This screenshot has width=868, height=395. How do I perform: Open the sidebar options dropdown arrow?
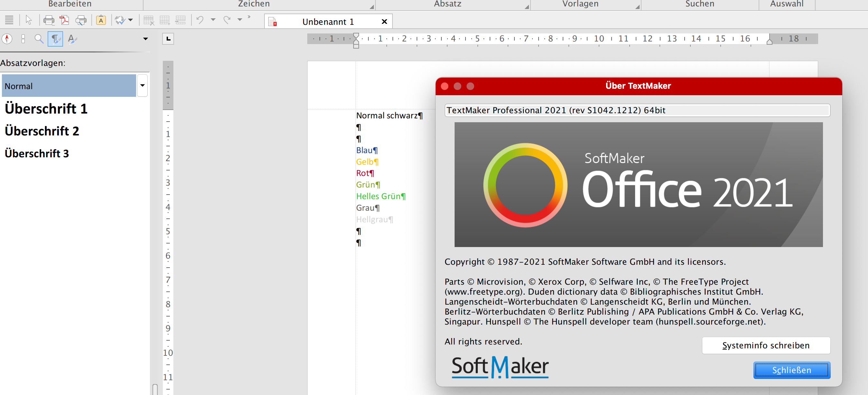pos(145,39)
